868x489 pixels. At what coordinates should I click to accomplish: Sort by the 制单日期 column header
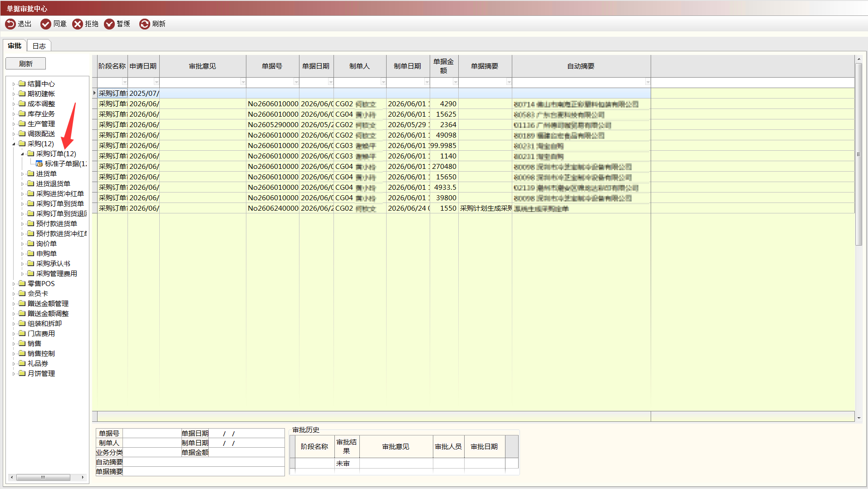click(x=408, y=66)
